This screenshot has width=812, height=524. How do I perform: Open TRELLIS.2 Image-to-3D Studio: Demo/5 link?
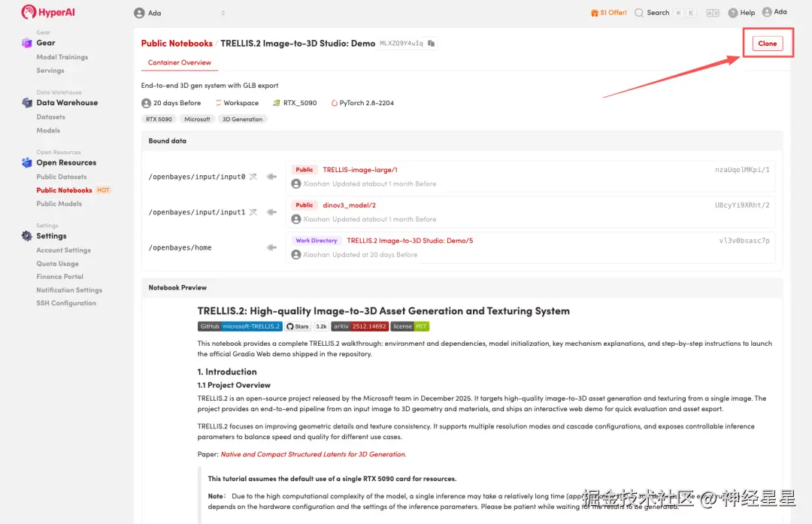click(410, 241)
